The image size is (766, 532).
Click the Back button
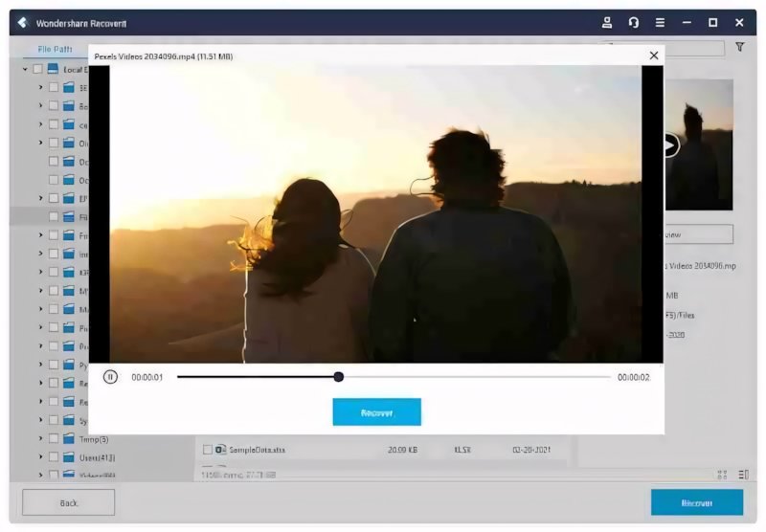68,502
